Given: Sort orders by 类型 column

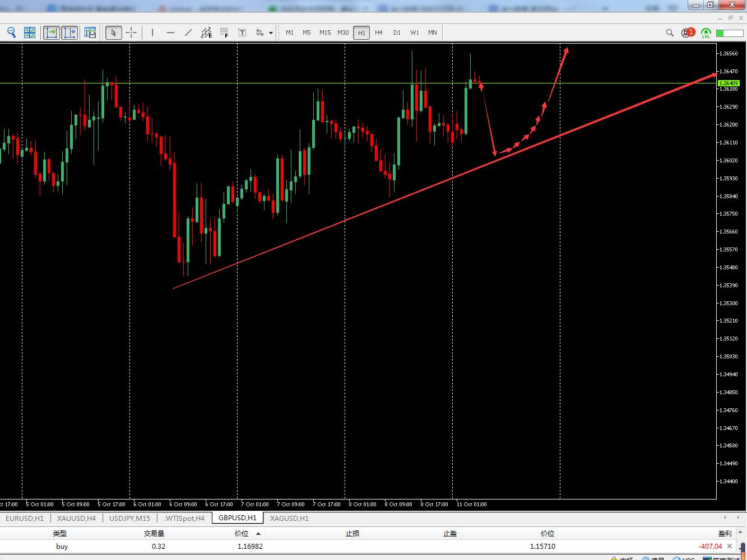Looking at the screenshot, I should point(60,534).
